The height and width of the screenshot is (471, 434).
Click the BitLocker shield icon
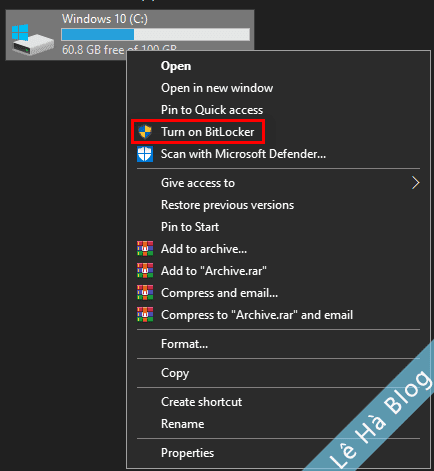pos(145,132)
